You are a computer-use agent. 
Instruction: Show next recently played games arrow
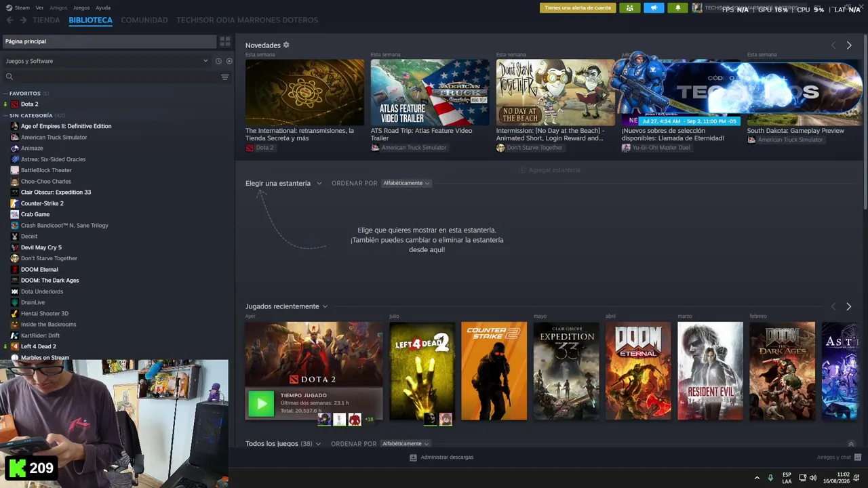pos(848,307)
